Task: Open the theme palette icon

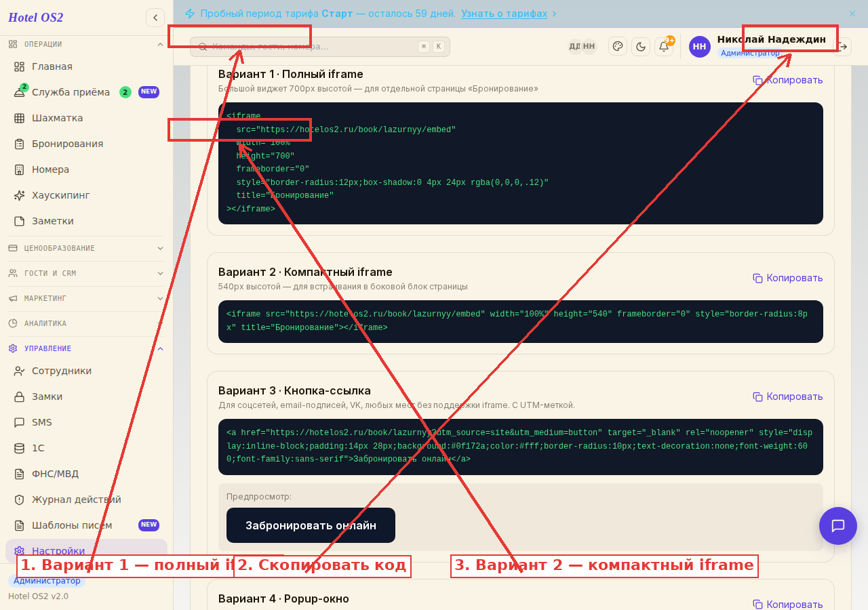Action: [617, 46]
